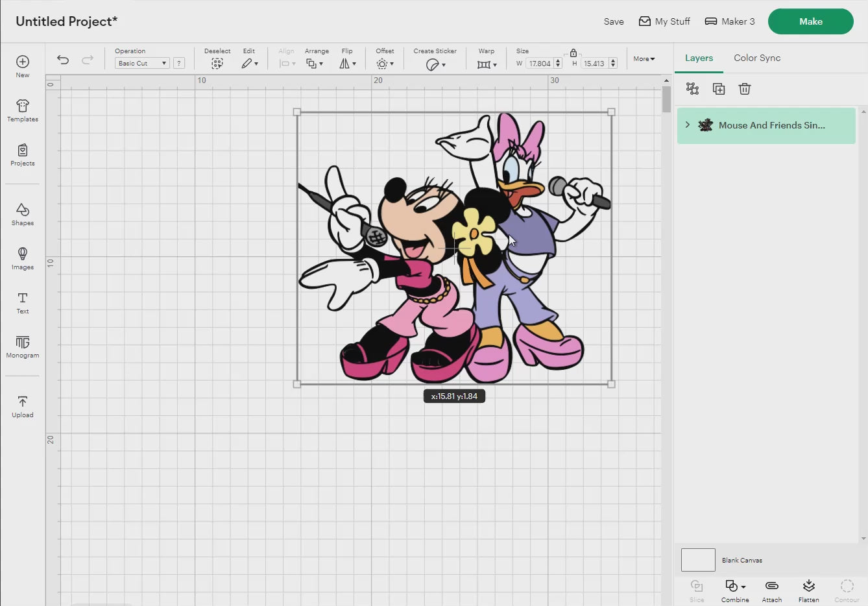Click the top-left selection resize handle
This screenshot has height=606, width=868.
point(297,112)
